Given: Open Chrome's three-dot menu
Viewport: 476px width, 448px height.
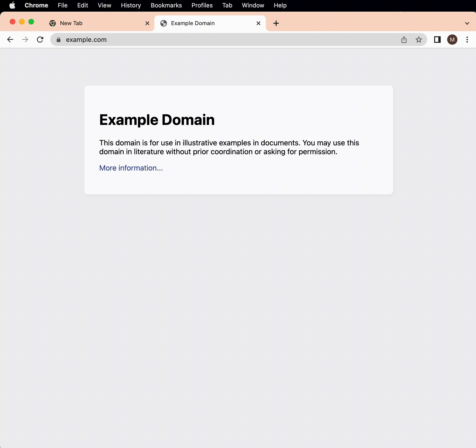Looking at the screenshot, I should tap(467, 40).
